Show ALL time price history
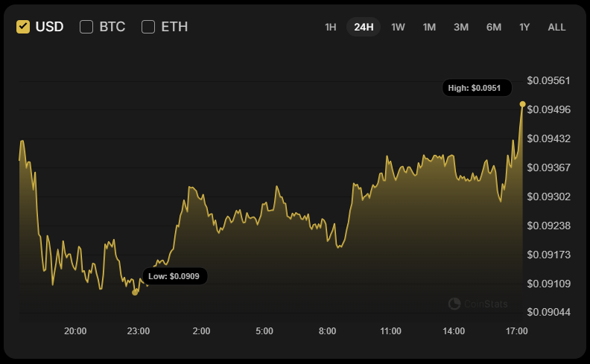This screenshot has height=364, width=590. (556, 27)
